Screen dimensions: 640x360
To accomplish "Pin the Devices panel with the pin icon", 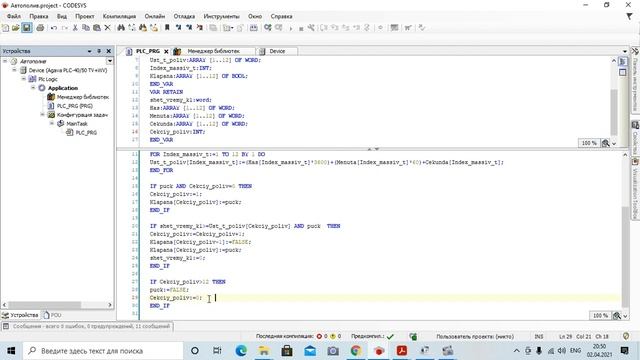I will (99, 51).
